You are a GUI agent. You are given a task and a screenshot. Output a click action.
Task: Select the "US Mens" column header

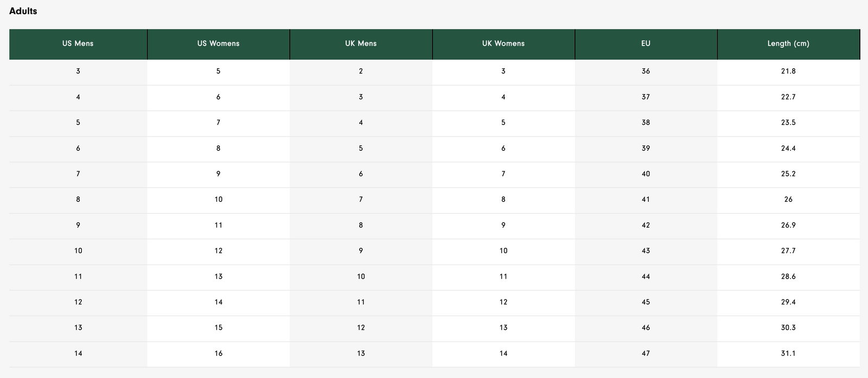(78, 44)
